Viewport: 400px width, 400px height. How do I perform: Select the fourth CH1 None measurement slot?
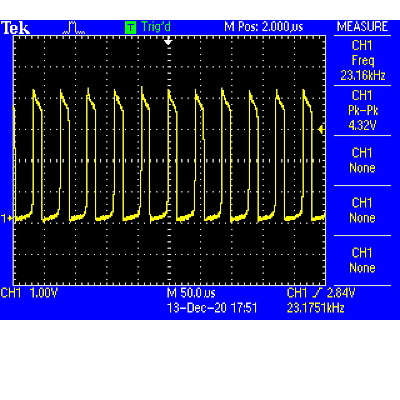[362, 210]
